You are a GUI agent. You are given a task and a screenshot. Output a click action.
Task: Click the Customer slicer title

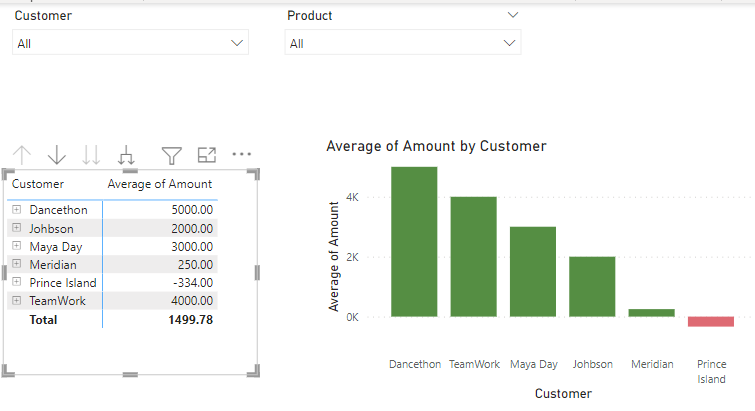point(43,15)
